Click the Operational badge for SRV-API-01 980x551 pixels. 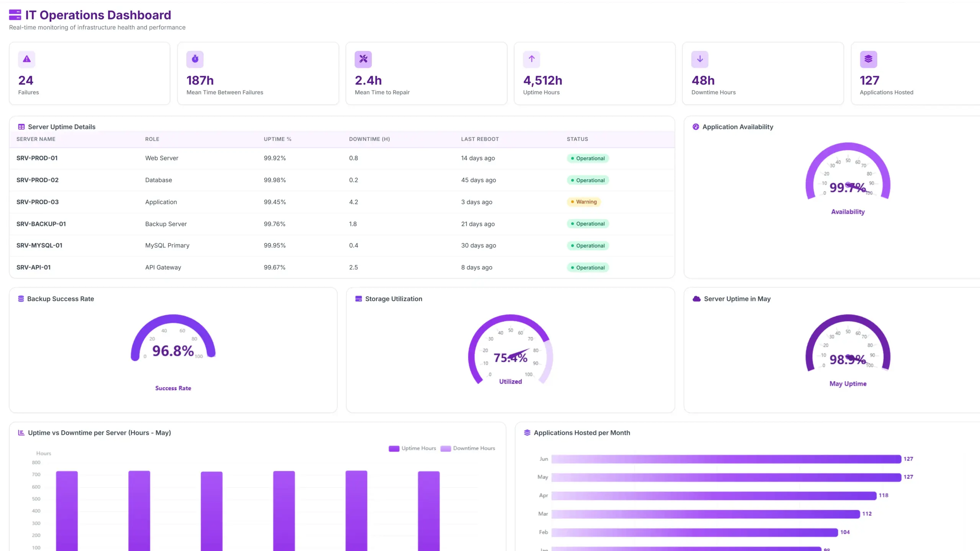click(x=588, y=267)
